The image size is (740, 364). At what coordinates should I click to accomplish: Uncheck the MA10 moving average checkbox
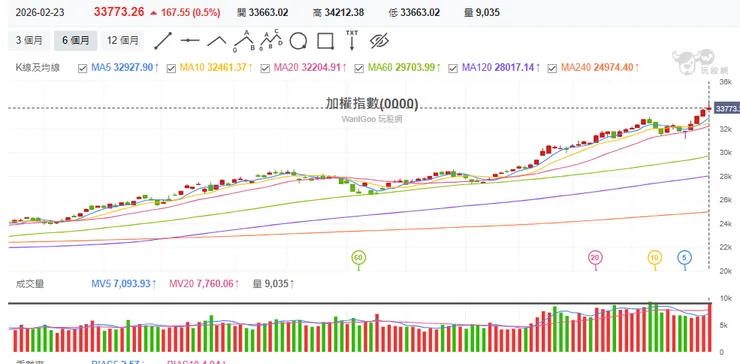coord(171,68)
